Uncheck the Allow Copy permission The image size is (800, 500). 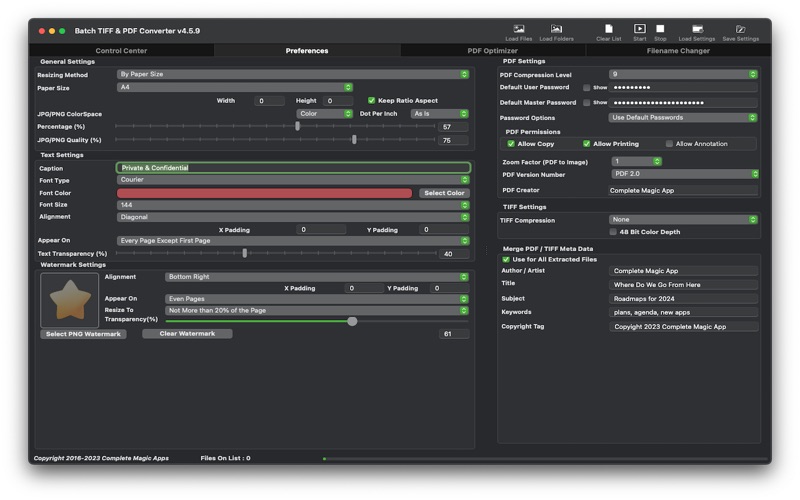pos(511,144)
